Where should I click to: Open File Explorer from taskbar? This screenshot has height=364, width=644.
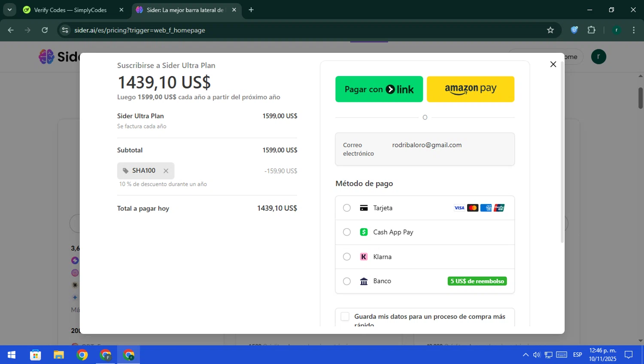point(58,355)
